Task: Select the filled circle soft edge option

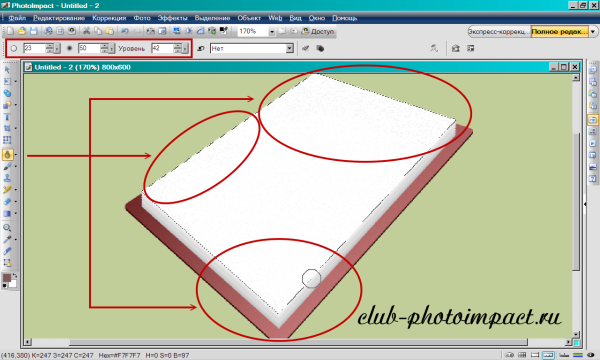Action: point(69,48)
